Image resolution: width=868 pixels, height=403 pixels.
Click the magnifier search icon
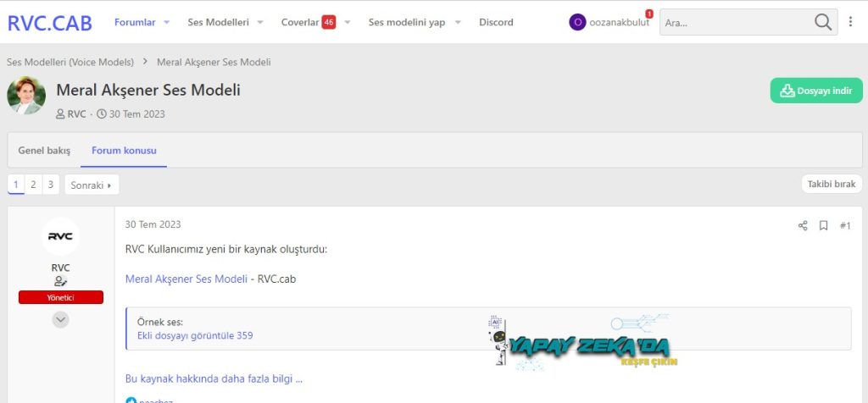click(x=823, y=22)
